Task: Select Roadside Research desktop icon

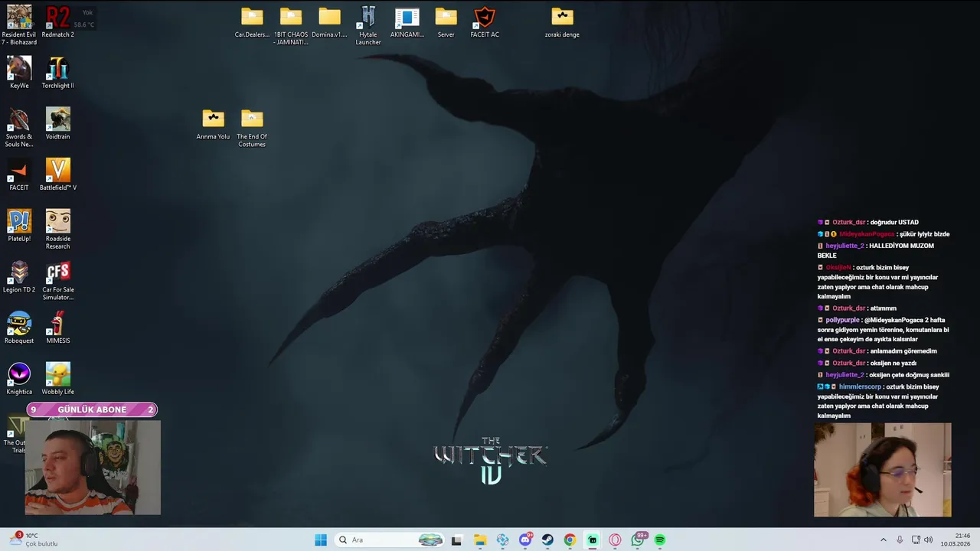Action: point(58,230)
